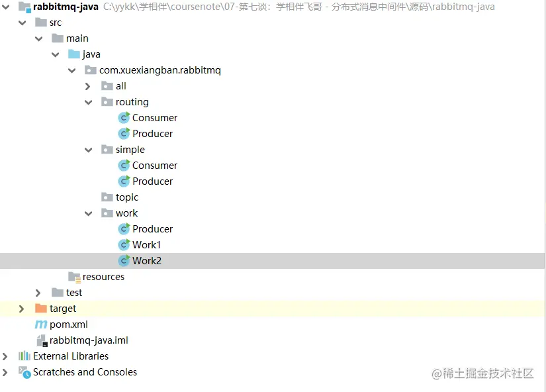Click the topic package icon
Screen dimensions: 546x392
(107, 197)
